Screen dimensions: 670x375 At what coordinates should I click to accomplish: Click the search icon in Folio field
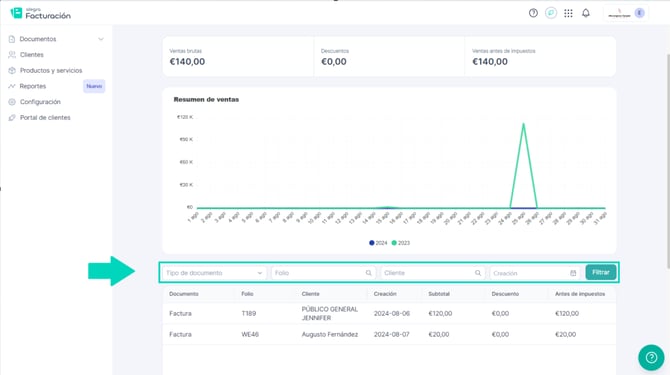pyautogui.click(x=368, y=273)
